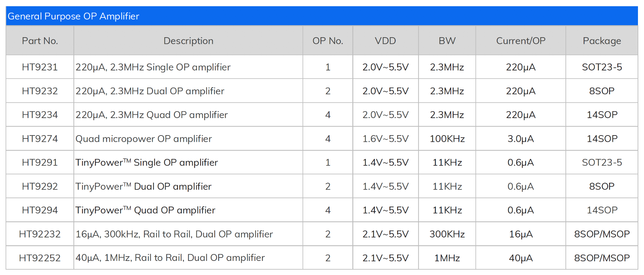Click the Quad micropower OP amplifier description
Screen dimensions: 644x275
point(144,139)
